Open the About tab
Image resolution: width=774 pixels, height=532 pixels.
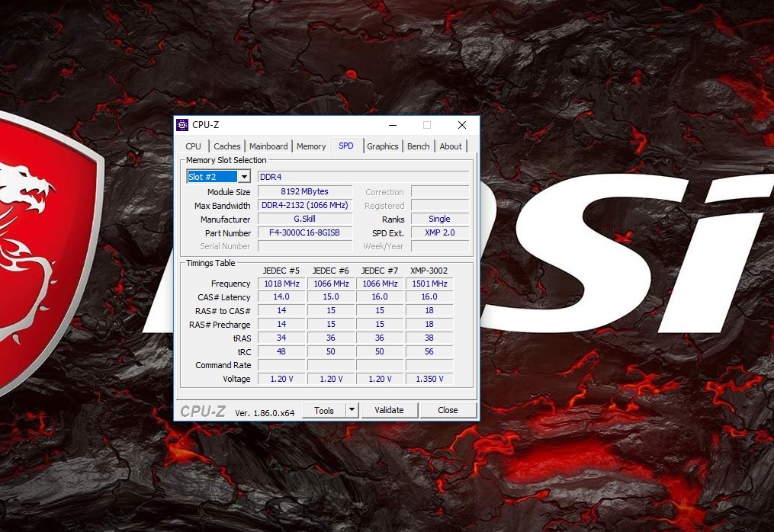[x=451, y=146]
